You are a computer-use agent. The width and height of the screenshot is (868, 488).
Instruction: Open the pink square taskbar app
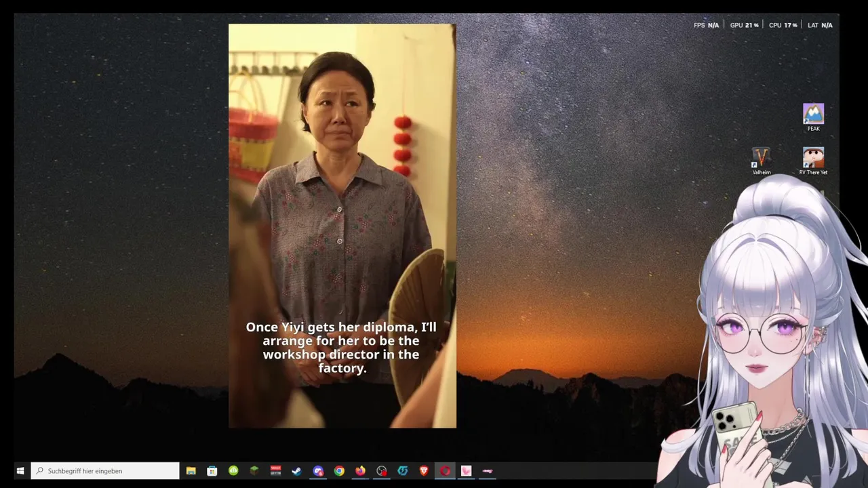(467, 470)
